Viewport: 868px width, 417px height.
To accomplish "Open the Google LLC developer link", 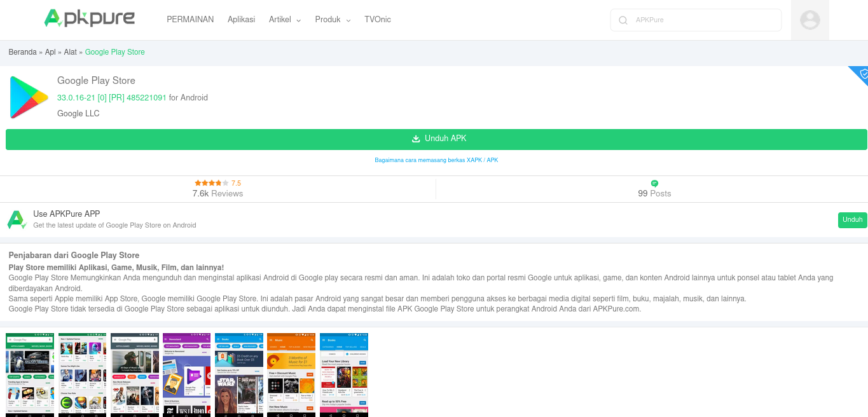I will click(x=78, y=114).
